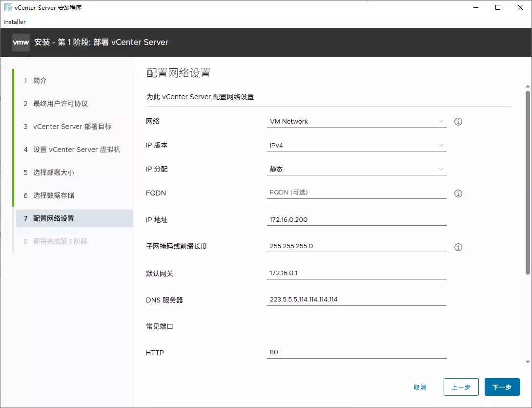Screen dimensions: 532x408
Task: Click the info icon beside 子网掩码或前缀长度 field
Action: point(458,247)
